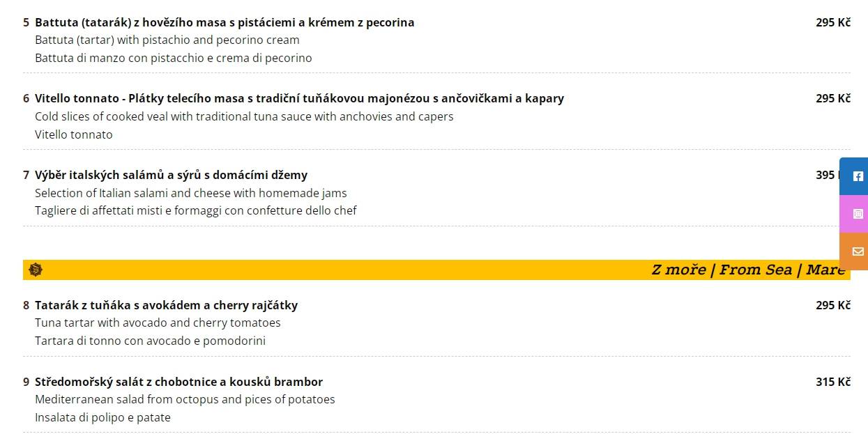Screen dimensions: 868x434
Task: Click the 'Insalata di polipo e patate' line
Action: click(x=102, y=417)
